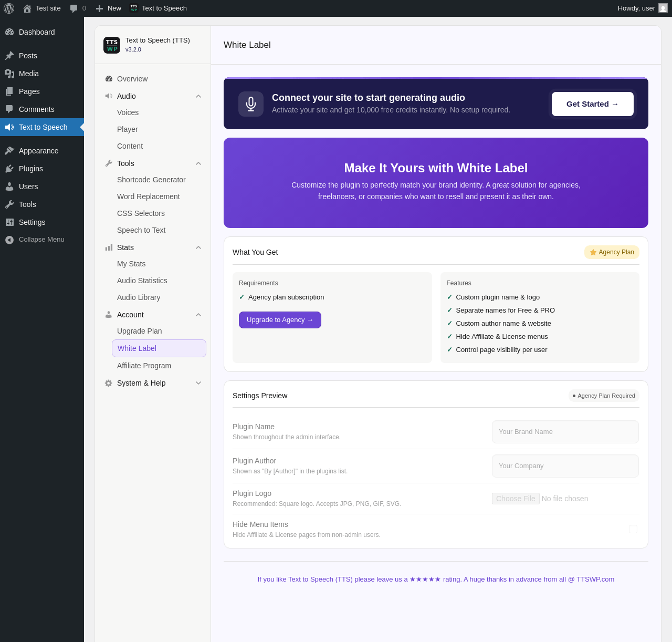Click the Collapse Menu arrow icon
This screenshot has height=642, width=672.
click(x=9, y=240)
